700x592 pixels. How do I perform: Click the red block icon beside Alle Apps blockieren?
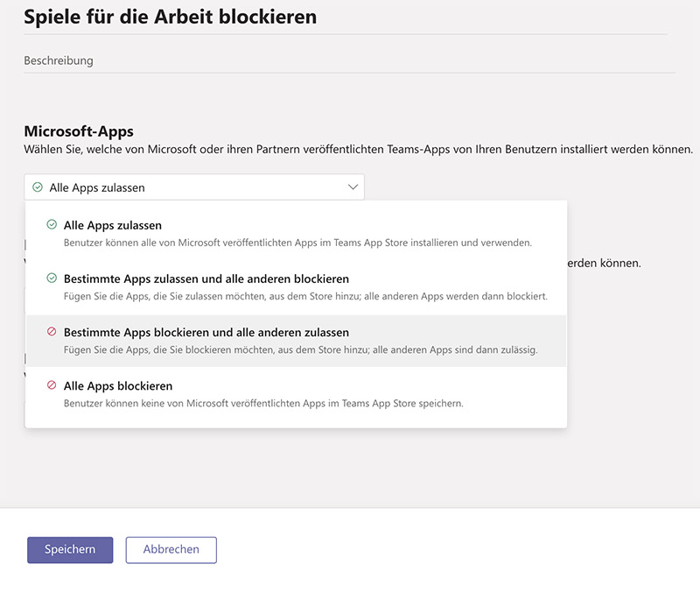coord(52,385)
